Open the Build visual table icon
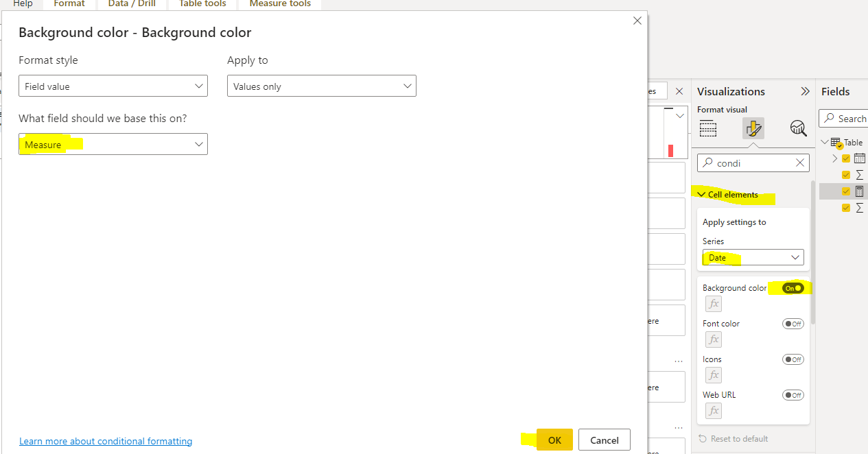Viewport: 868px width, 454px height. click(x=708, y=128)
